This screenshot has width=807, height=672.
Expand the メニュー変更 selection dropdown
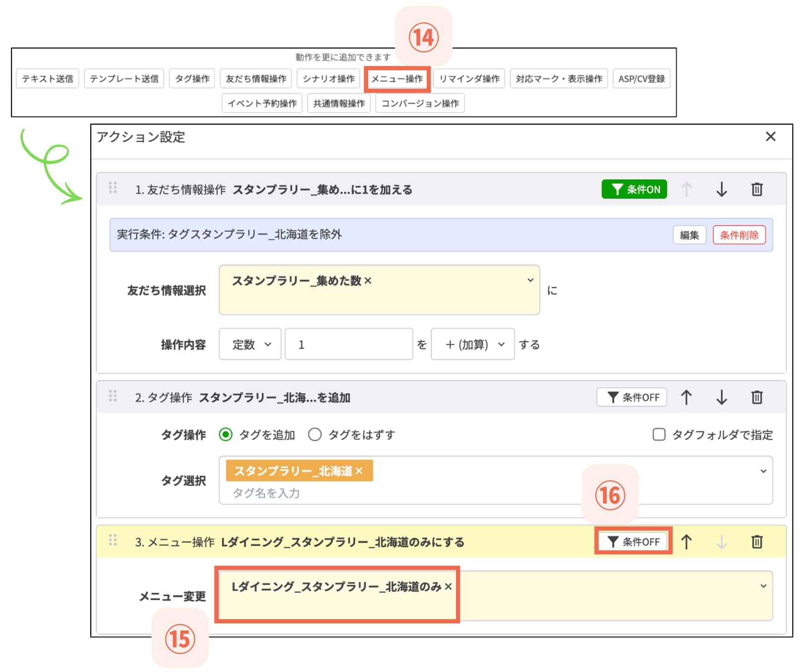click(764, 585)
